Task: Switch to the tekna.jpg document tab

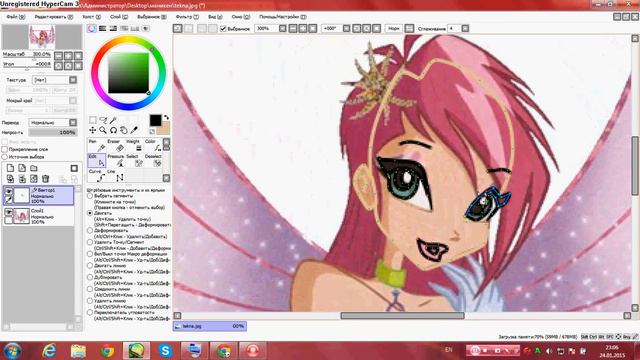Action: click(209, 326)
